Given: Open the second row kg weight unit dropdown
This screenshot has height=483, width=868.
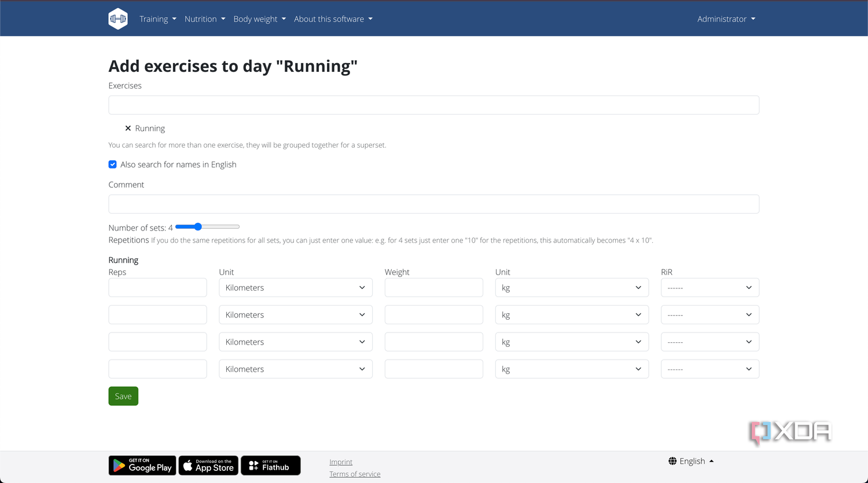Looking at the screenshot, I should pos(572,315).
